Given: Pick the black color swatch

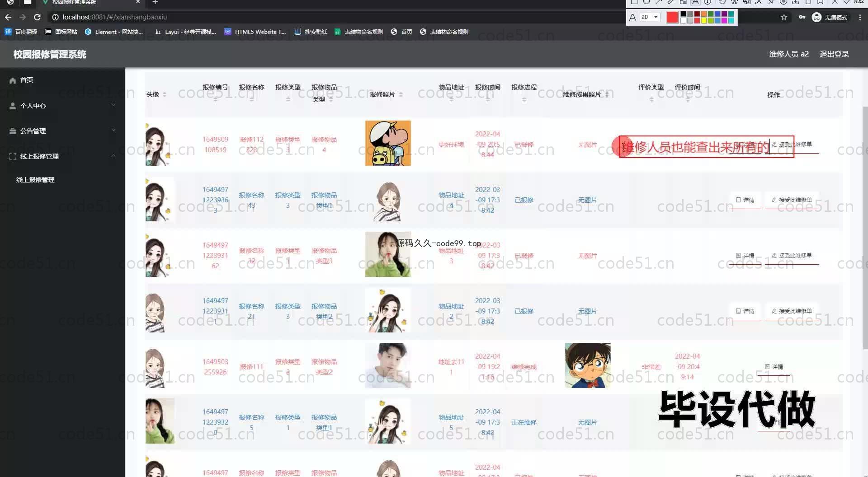Looking at the screenshot, I should [684, 14].
